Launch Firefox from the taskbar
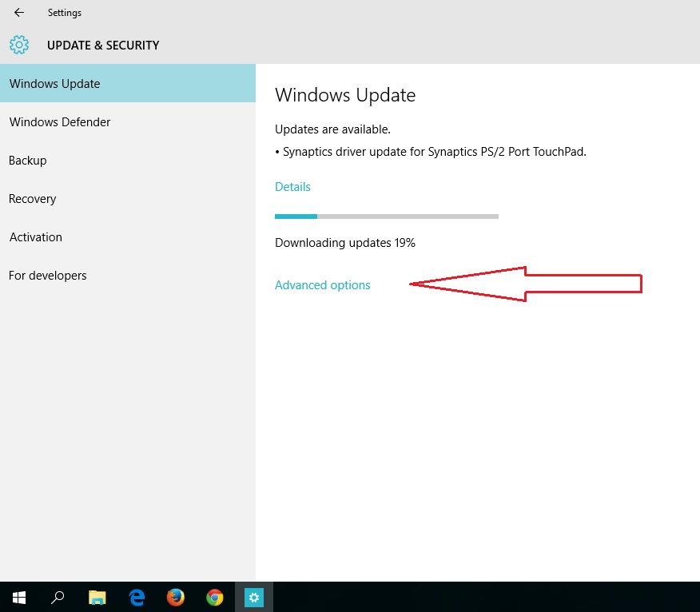This screenshot has width=700, height=612. [176, 597]
